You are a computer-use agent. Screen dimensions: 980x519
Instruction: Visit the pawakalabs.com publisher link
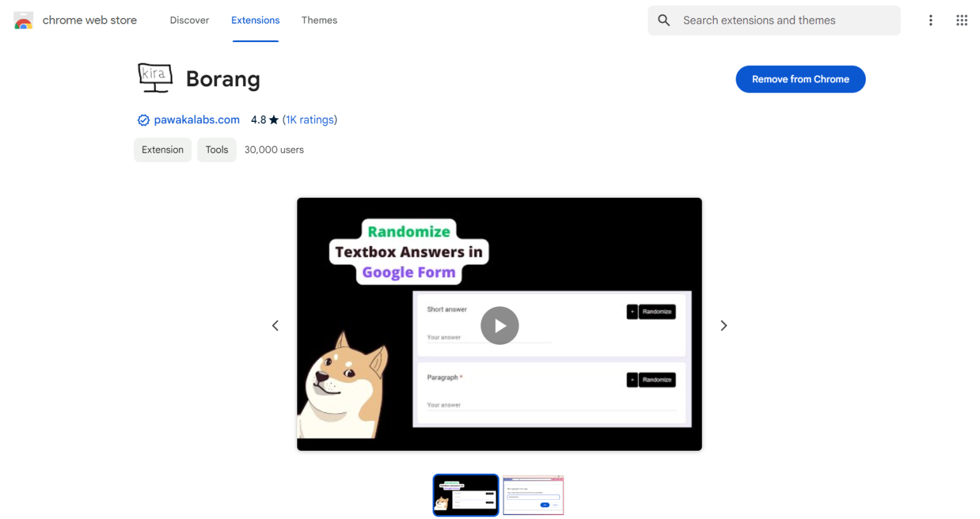(x=197, y=120)
